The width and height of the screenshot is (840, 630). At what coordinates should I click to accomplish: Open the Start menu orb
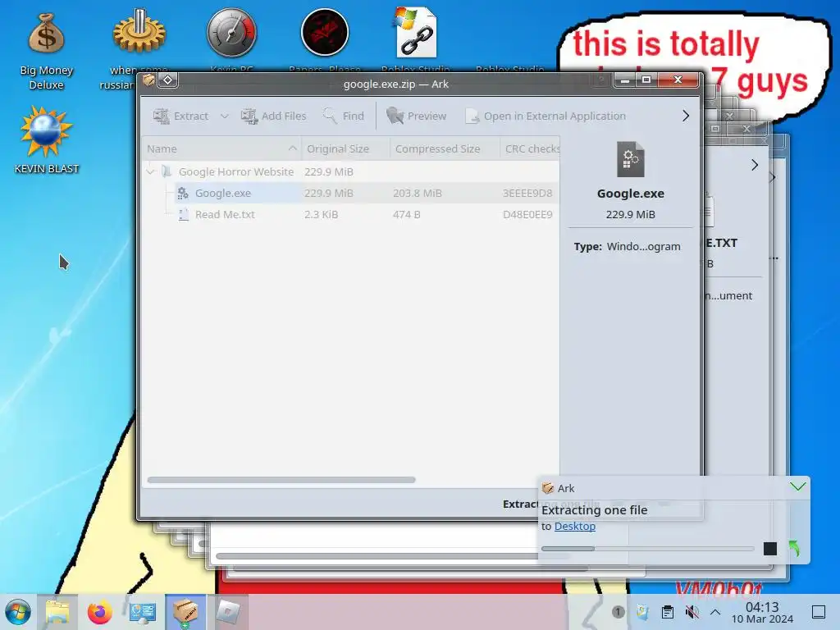pyautogui.click(x=18, y=612)
